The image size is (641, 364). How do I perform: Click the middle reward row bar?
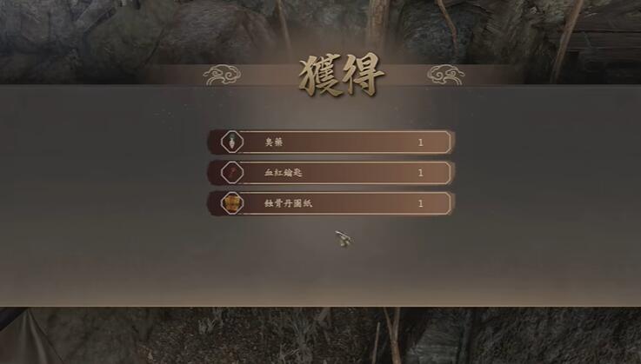point(331,172)
